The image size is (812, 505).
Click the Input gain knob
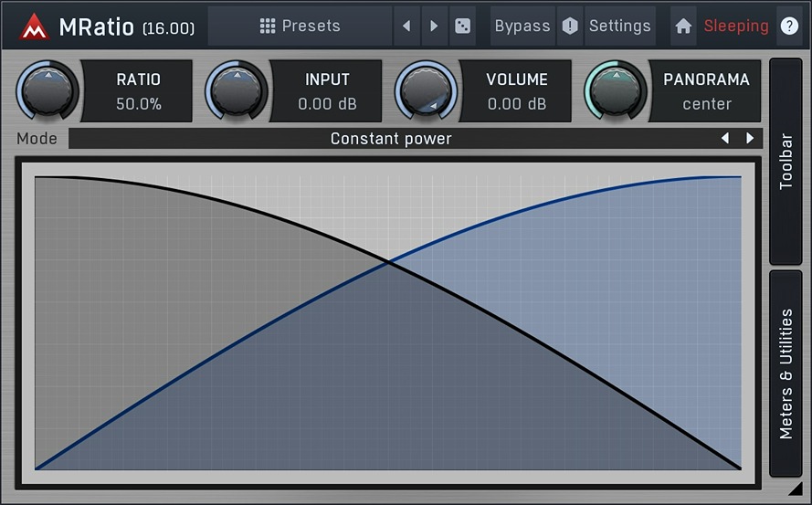(237, 90)
